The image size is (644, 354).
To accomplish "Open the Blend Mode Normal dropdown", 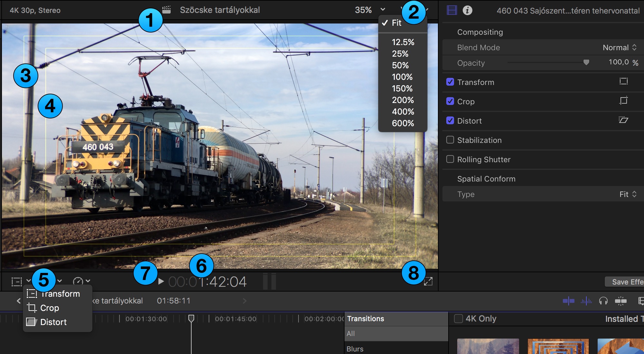I will point(620,48).
